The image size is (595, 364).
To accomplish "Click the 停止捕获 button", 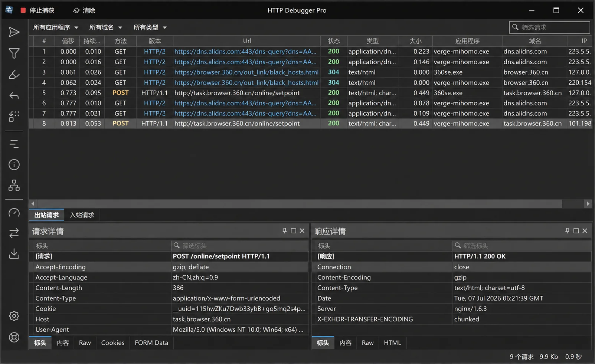I will pos(37,10).
